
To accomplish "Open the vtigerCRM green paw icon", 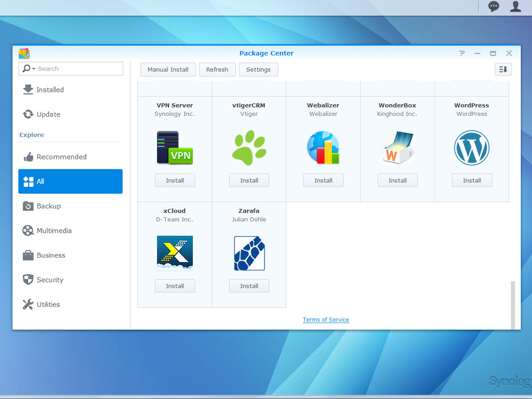I will [249, 148].
